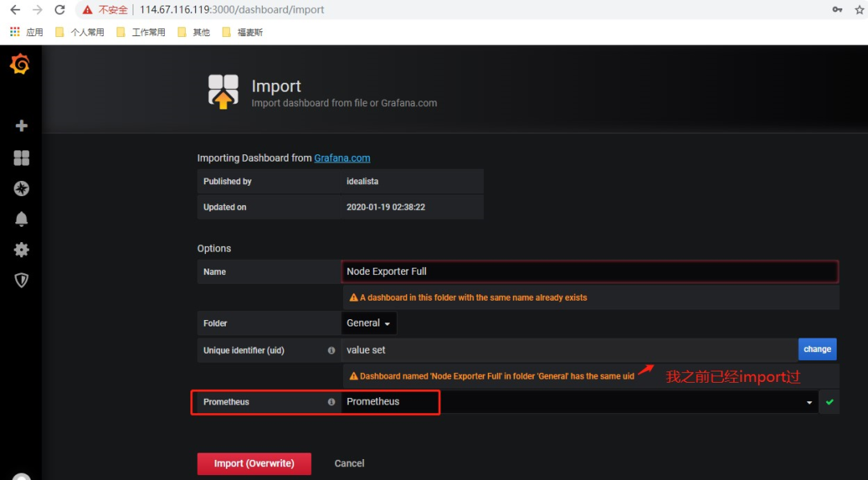Click the Cancel link
This screenshot has width=868, height=480.
click(350, 463)
